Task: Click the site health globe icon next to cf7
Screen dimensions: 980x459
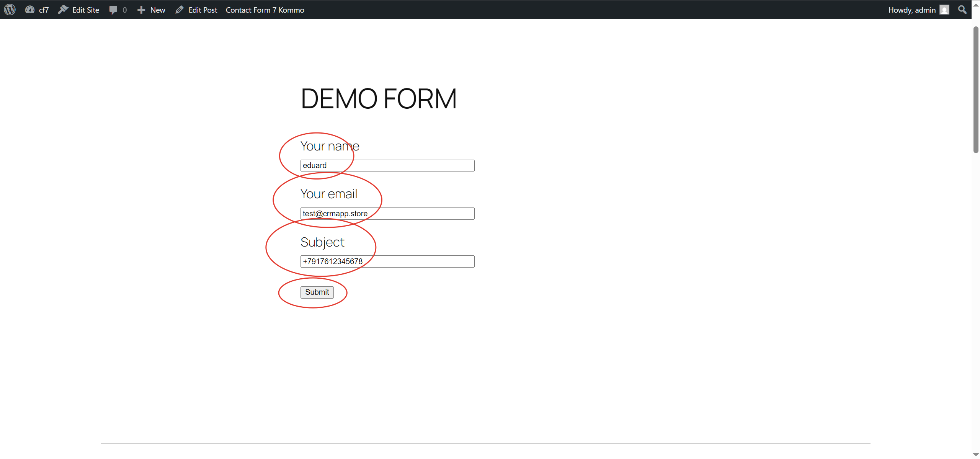Action: pyautogui.click(x=29, y=10)
